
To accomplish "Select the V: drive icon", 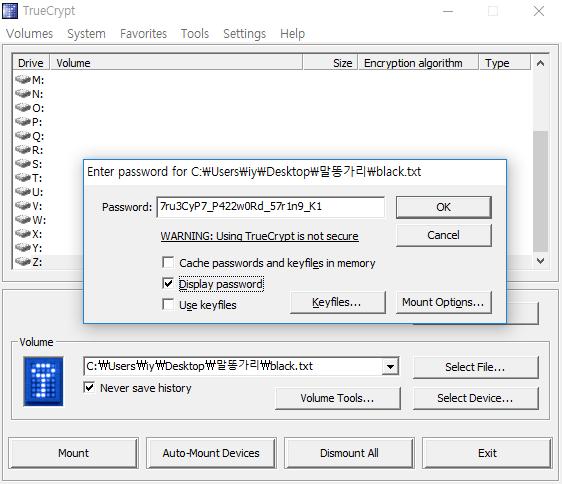I will point(23,205).
